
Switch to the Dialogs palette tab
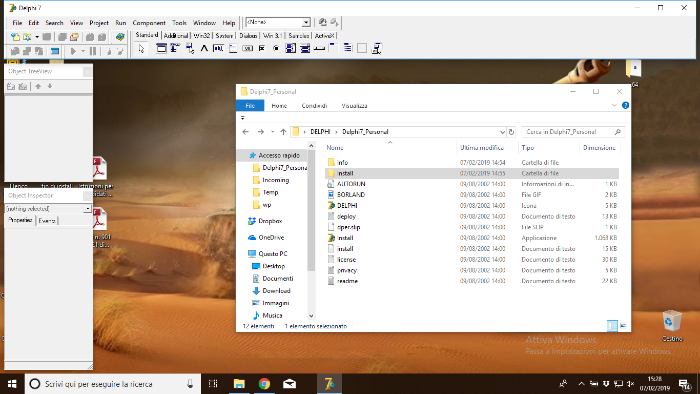coord(248,36)
